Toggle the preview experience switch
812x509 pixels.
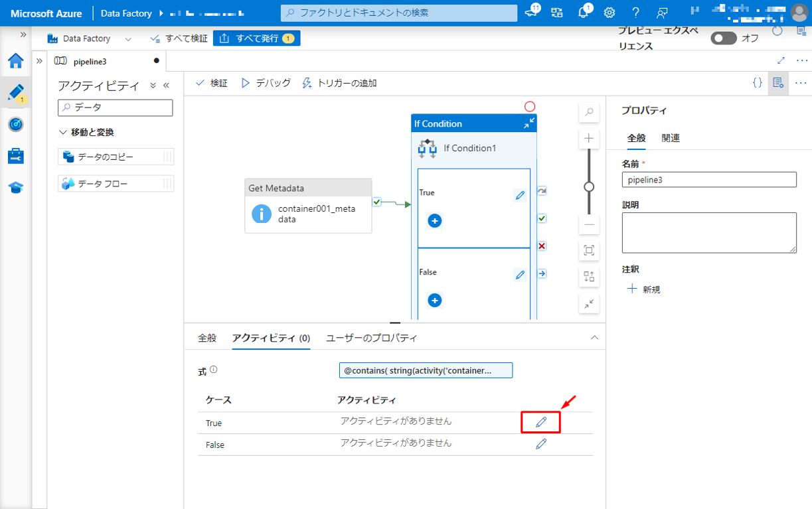click(723, 38)
